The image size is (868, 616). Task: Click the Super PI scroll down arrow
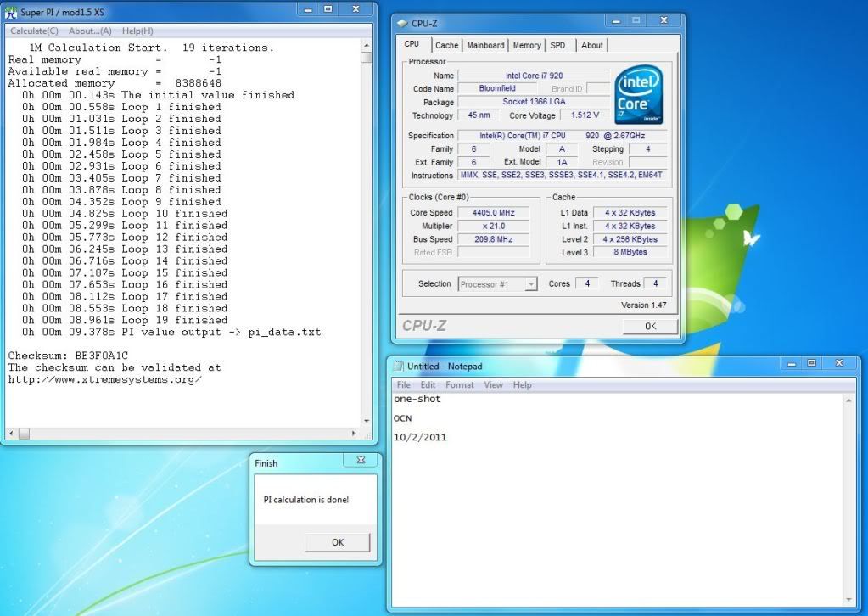(367, 421)
